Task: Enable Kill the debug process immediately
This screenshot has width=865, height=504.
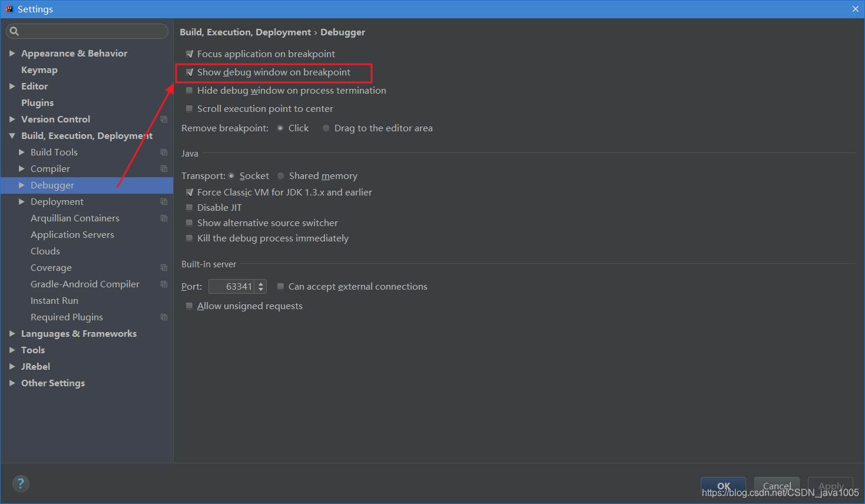Action: [189, 238]
